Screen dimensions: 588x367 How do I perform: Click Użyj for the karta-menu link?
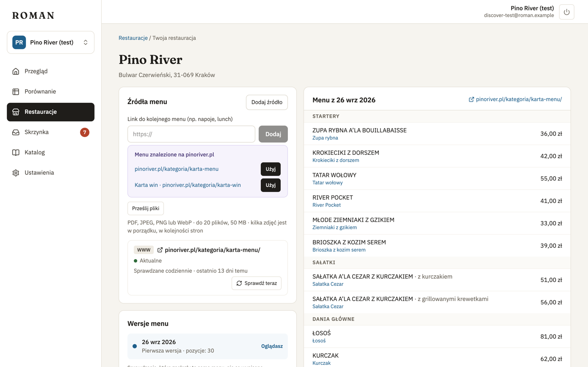[271, 169]
